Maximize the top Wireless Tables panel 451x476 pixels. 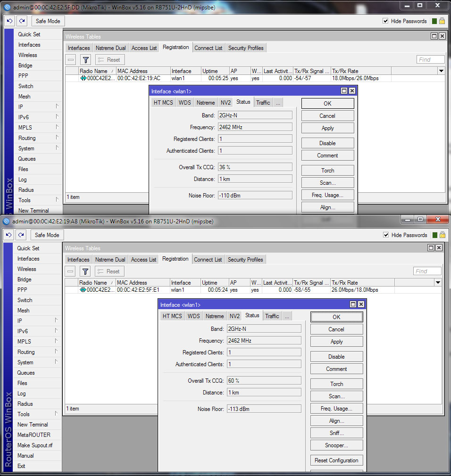tap(434, 36)
